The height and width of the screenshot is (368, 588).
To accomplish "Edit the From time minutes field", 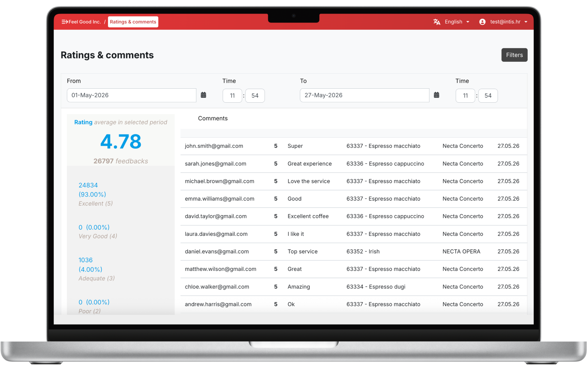I will click(255, 96).
